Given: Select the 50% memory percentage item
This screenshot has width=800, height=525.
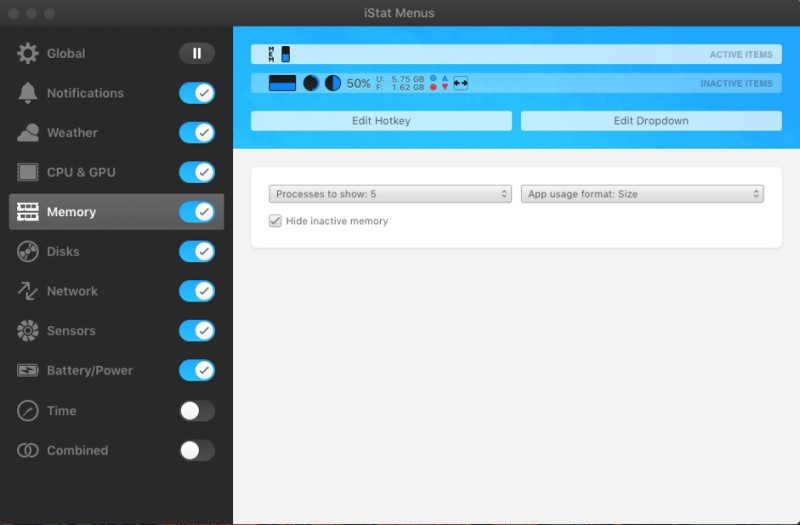Looking at the screenshot, I should coord(358,83).
